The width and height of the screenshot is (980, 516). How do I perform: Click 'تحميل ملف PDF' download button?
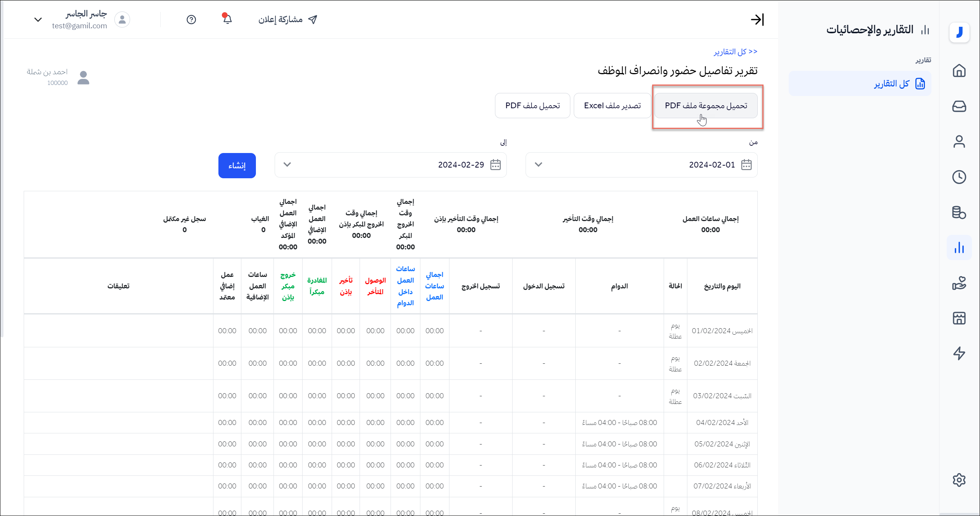pos(532,106)
